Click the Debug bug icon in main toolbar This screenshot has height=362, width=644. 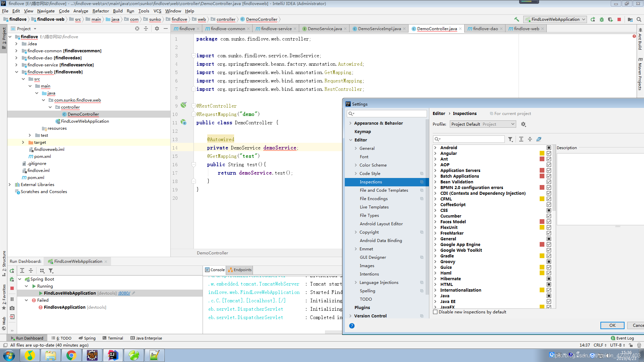(x=602, y=19)
